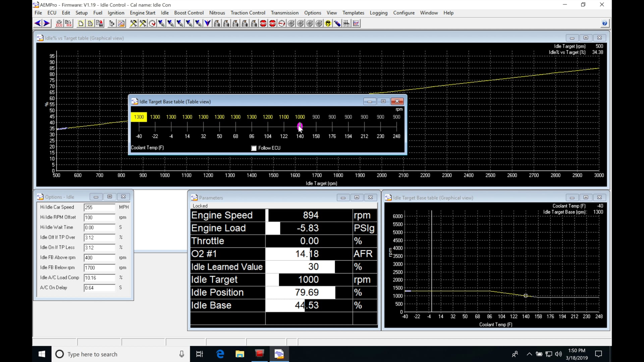644x362 pixels.
Task: Enable the Follow ECU checkbox
Action: coord(254,148)
